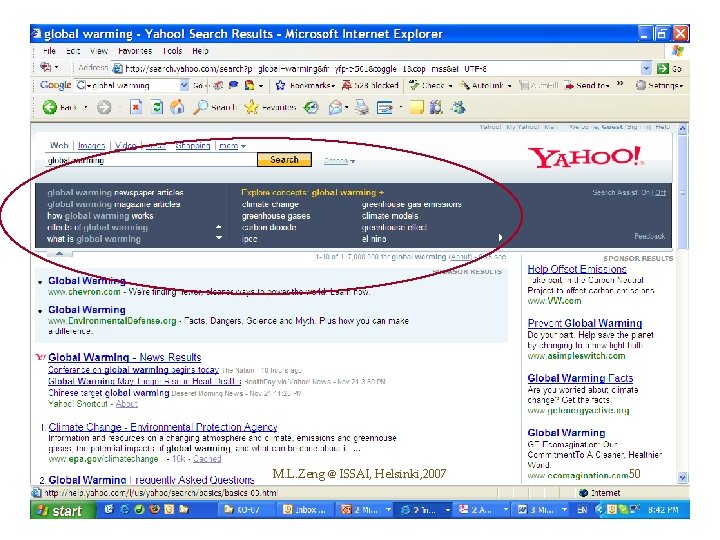Click the Send to button on Google toolbar
Viewport: 720px width, 540px height.
click(x=586, y=85)
